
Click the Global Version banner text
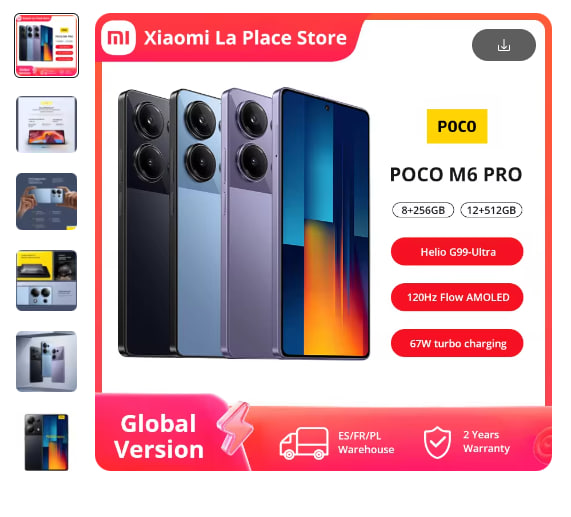tap(158, 437)
